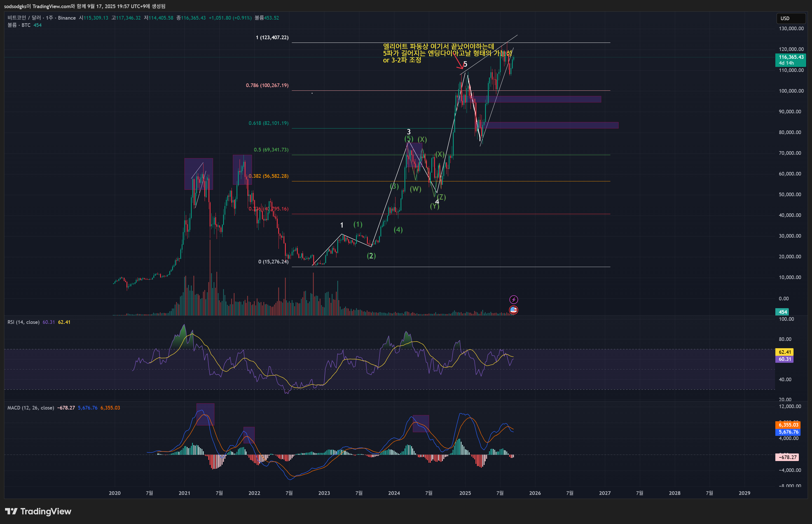Click the green wave label (W)
This screenshot has width=812, height=524.
pyautogui.click(x=415, y=189)
